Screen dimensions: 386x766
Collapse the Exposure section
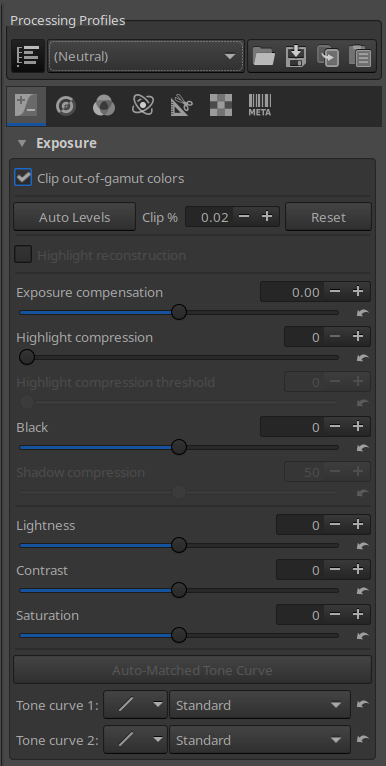pos(21,144)
